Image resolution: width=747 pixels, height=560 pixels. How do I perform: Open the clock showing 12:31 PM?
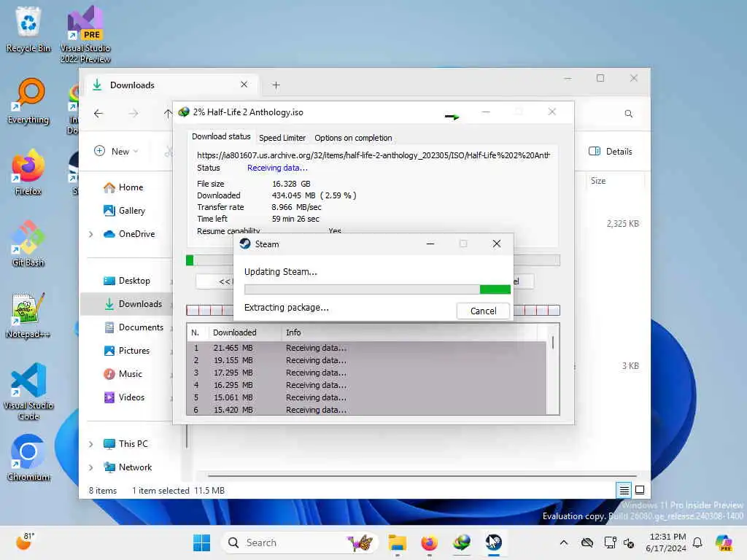coord(666,542)
